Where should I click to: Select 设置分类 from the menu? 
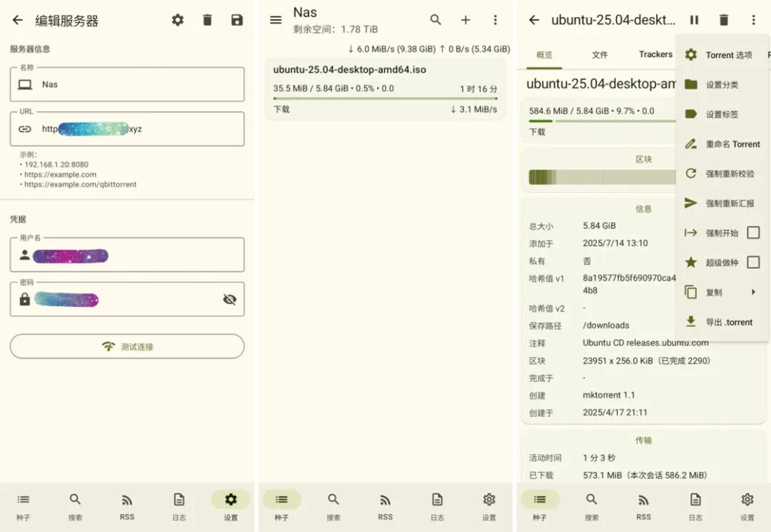click(x=722, y=84)
